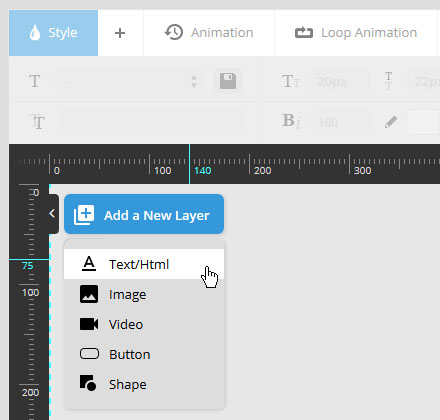The image size is (440, 420).
Task: Click the Animation history clock icon
Action: coord(174,32)
